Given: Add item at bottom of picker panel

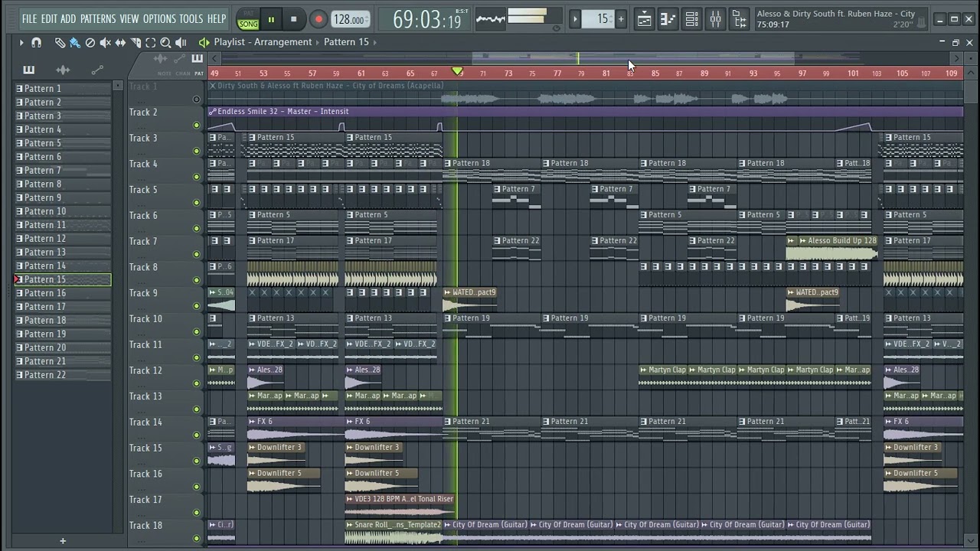Looking at the screenshot, I should coord(63,541).
